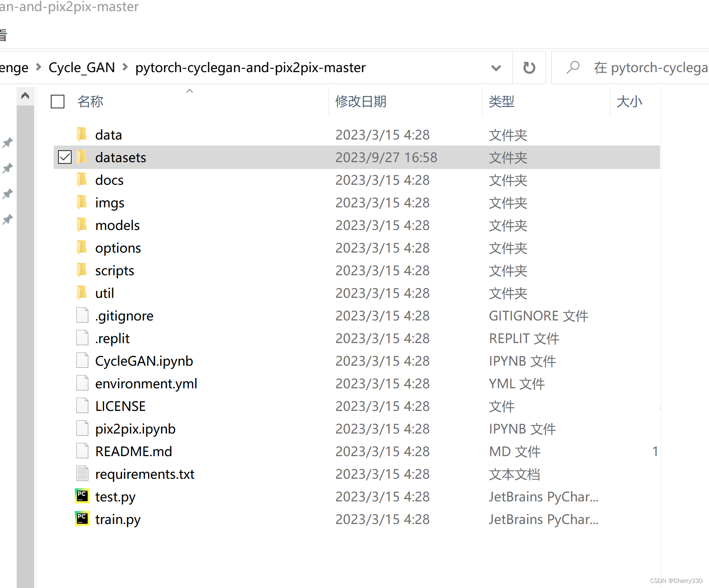
Task: Uncheck the datasets row checkbox
Action: 65,157
